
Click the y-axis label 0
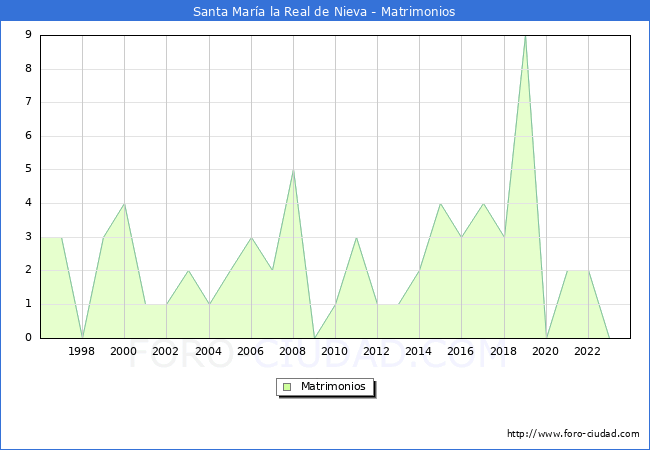pos(29,337)
